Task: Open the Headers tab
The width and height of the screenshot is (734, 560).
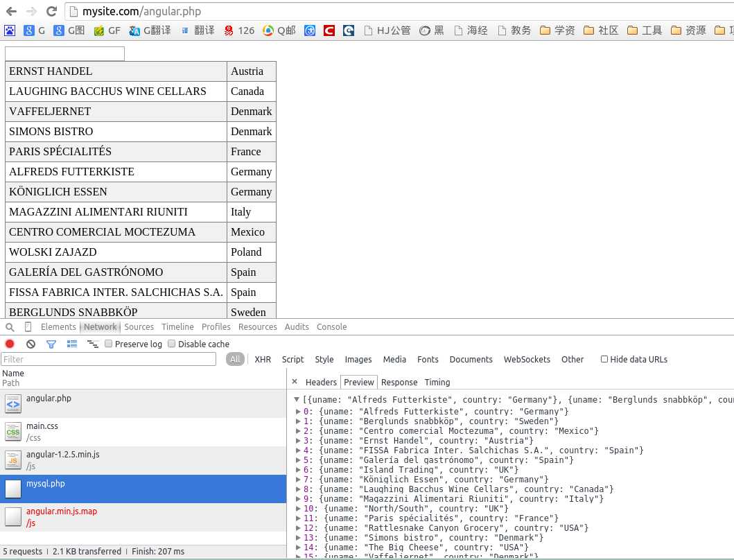Action: pyautogui.click(x=321, y=382)
